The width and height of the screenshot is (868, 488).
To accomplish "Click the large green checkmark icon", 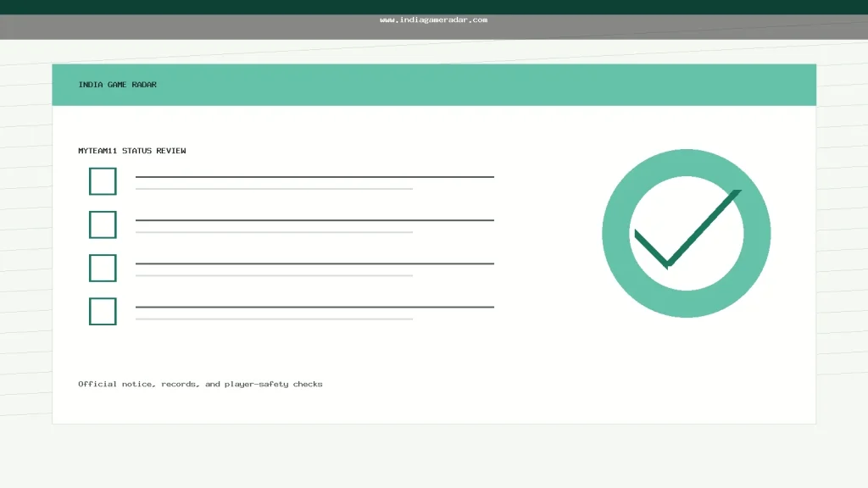I will [x=687, y=233].
